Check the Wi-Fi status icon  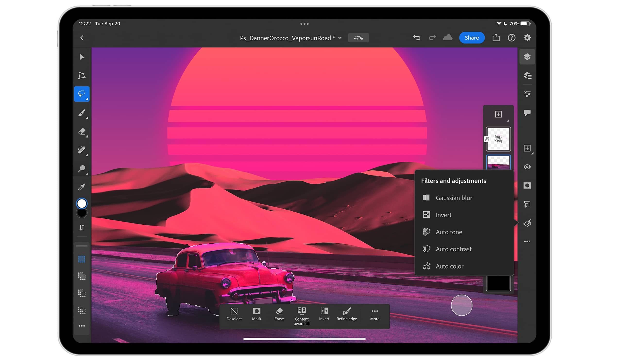point(499,24)
